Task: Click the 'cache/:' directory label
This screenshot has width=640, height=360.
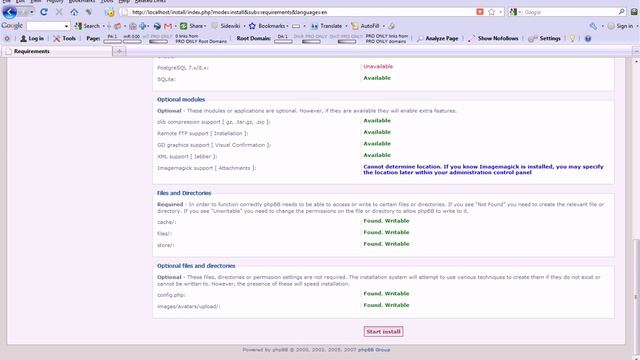Action: (x=167, y=222)
